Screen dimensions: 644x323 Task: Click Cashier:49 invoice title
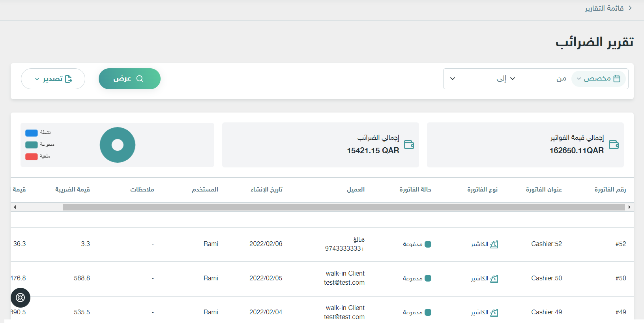coord(547,312)
